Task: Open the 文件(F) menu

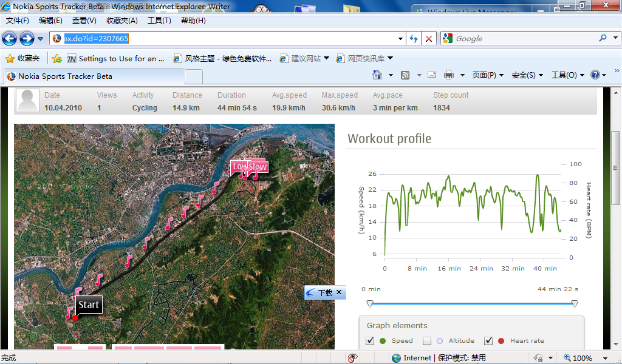Action: pos(17,21)
